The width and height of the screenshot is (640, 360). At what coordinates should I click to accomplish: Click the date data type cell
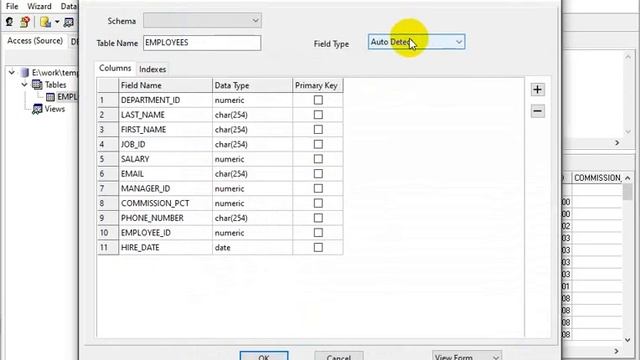252,247
